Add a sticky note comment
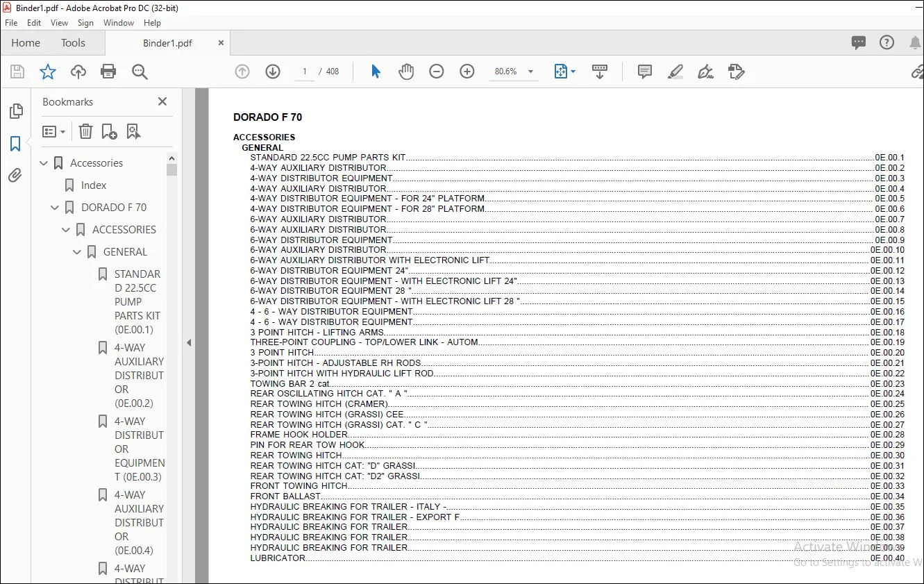Screen dimensions: 924x584 pyautogui.click(x=645, y=72)
